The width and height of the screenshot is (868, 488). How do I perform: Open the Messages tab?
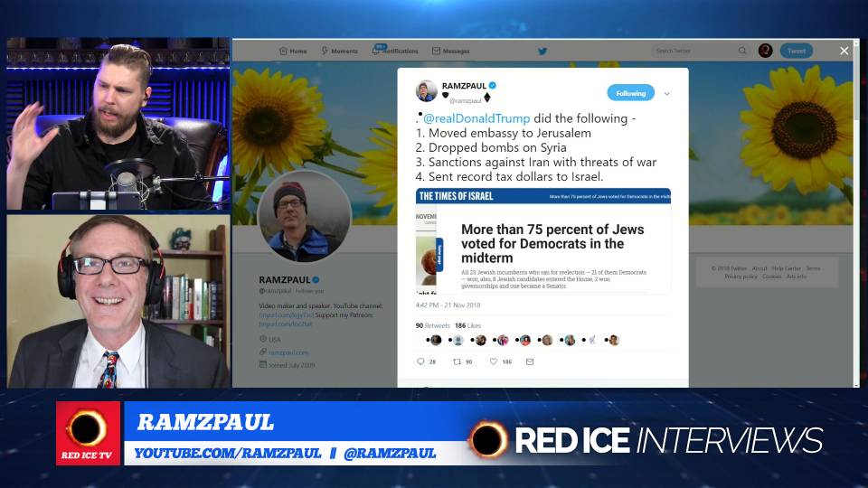(x=450, y=52)
